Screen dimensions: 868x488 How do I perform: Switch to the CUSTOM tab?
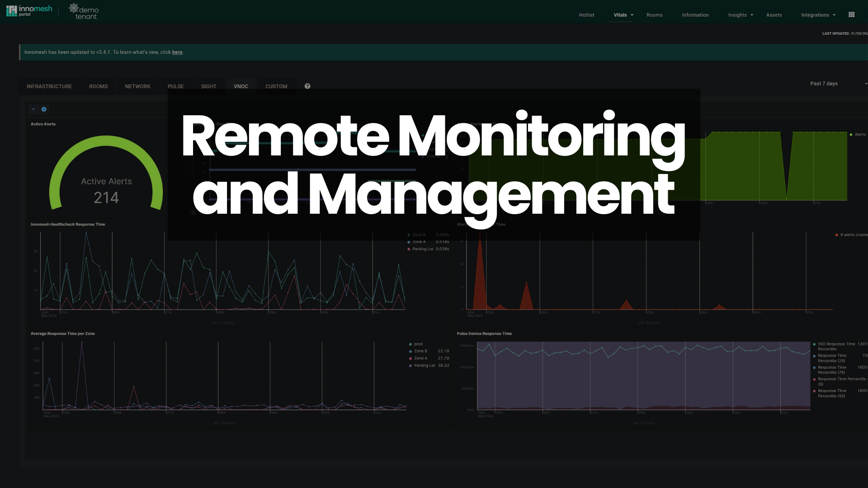tap(276, 86)
